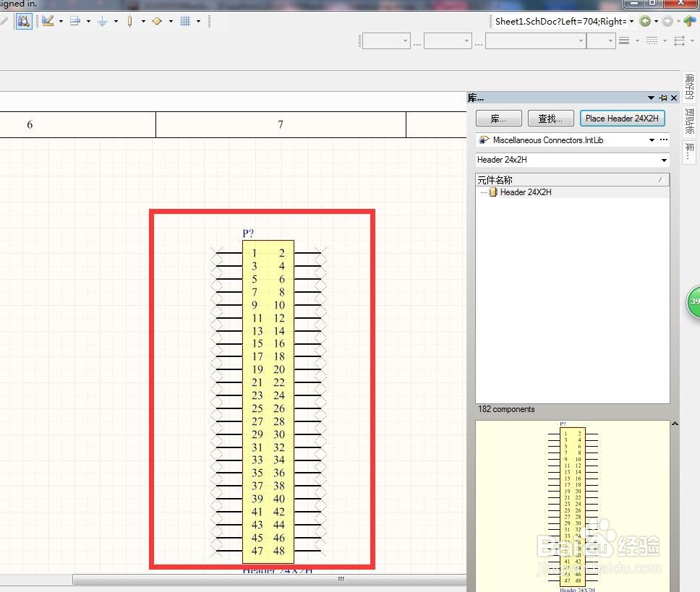Click the green 39 floating badge
The width and height of the screenshot is (700, 592).
point(693,302)
